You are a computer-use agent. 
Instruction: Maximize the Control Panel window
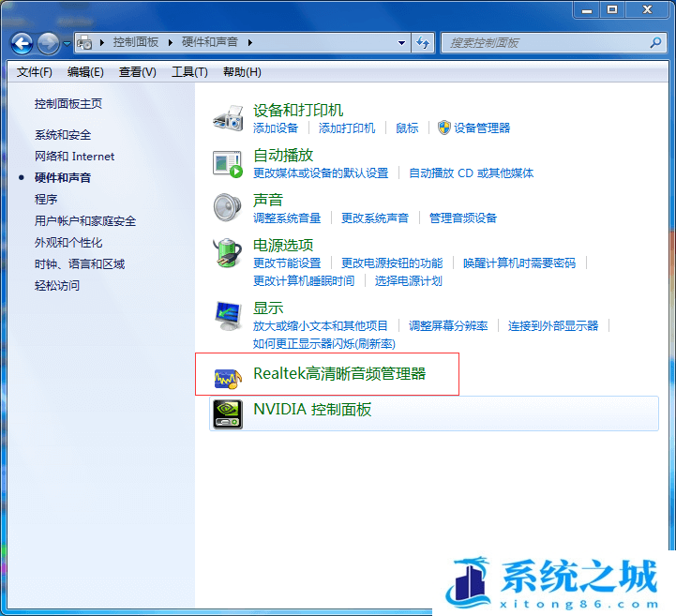(611, 10)
